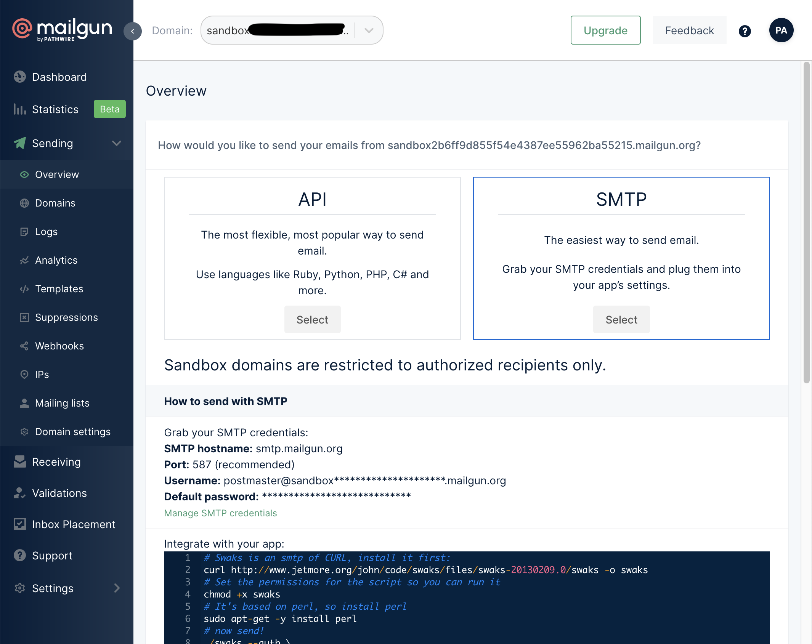Open the PA account avatar menu
The image size is (812, 644).
coord(781,30)
